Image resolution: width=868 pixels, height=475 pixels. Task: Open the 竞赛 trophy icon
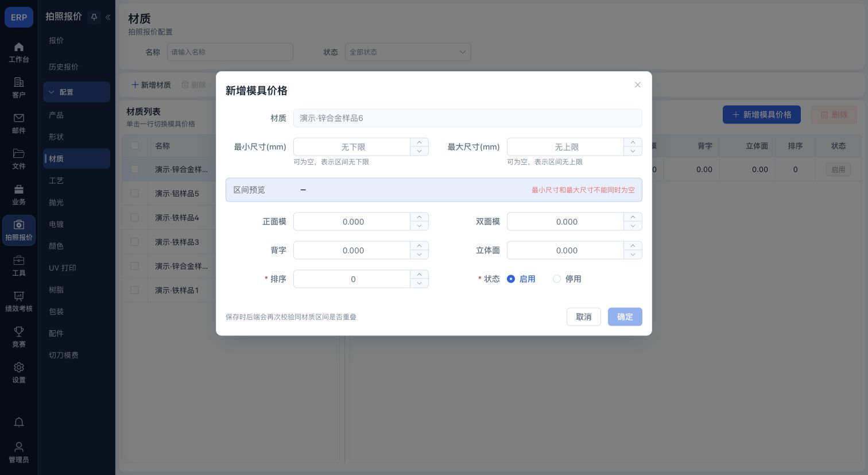[x=19, y=332]
